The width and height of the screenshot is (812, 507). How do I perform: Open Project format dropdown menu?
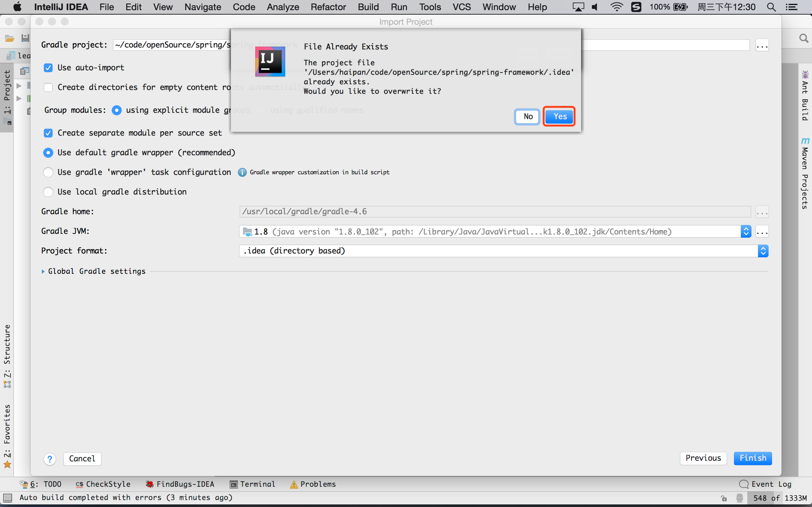763,251
